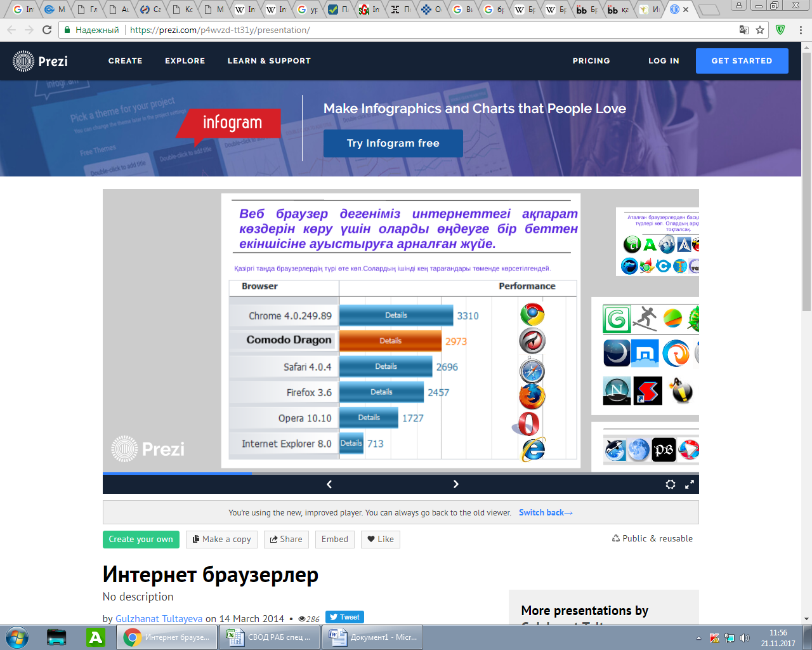Screen dimensions: 812x650
Task: Click the green G browser icon
Action: pos(617,319)
